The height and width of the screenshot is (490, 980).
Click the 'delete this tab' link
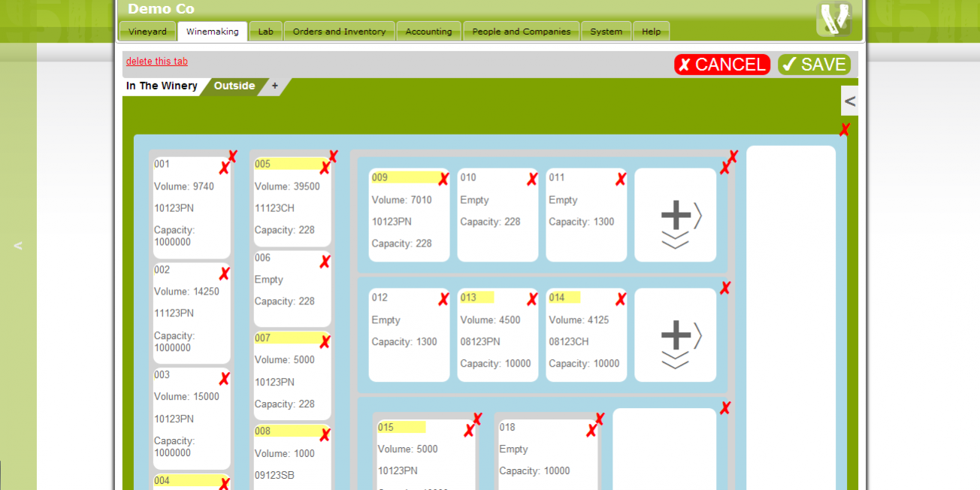coord(157,62)
